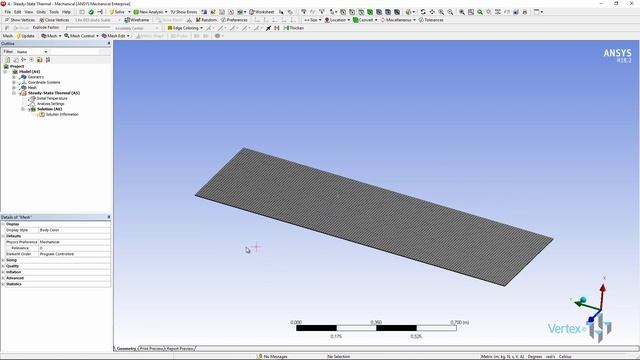The image size is (640, 360).
Task: Open the Outline Filter Name dropdown
Action: [32, 52]
